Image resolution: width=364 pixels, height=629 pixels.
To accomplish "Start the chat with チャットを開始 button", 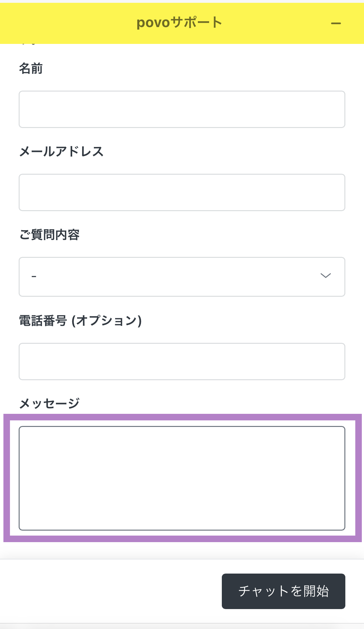I will pyautogui.click(x=283, y=591).
